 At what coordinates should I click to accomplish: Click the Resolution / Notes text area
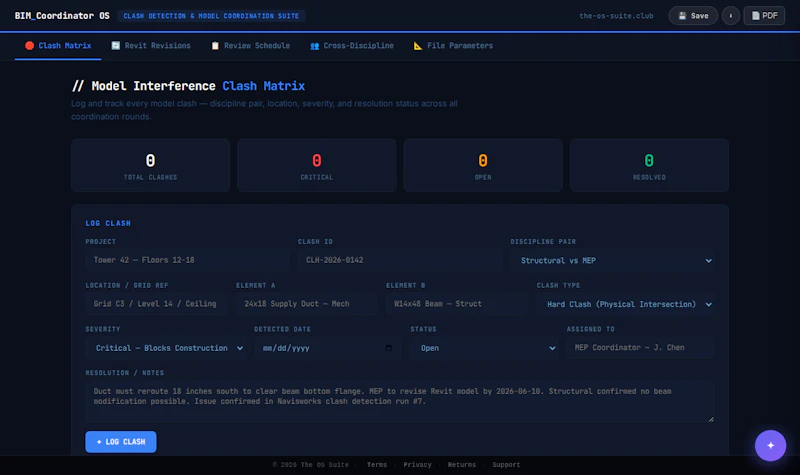click(x=399, y=402)
